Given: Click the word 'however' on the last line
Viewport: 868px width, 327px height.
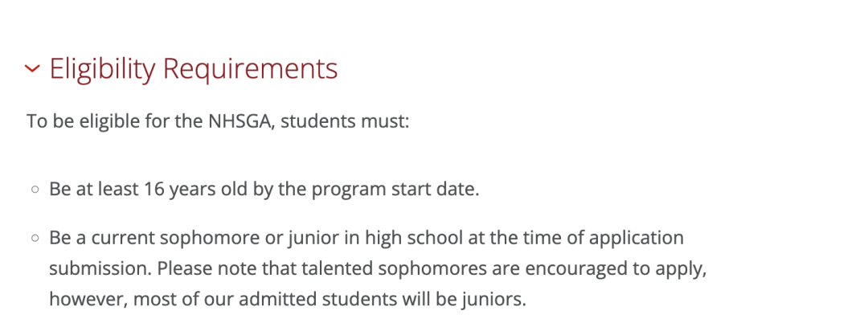Looking at the screenshot, I should [x=88, y=300].
